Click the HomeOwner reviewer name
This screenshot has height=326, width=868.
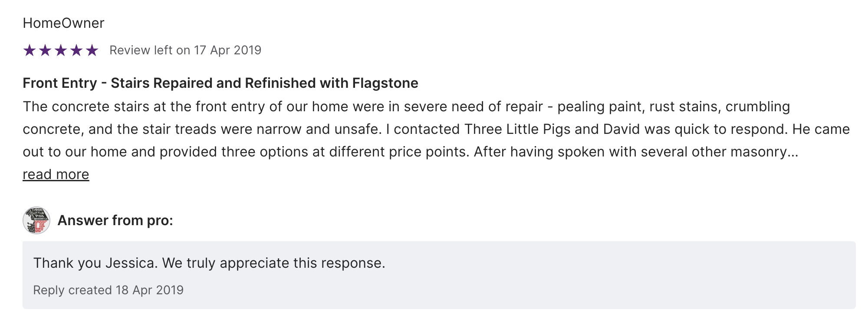click(63, 23)
